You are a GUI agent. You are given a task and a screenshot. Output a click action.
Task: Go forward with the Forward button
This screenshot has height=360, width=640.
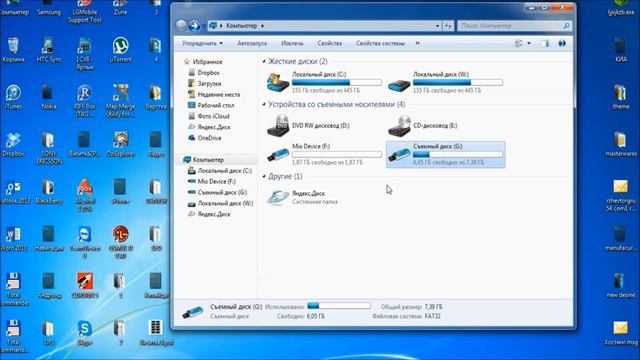195,26
